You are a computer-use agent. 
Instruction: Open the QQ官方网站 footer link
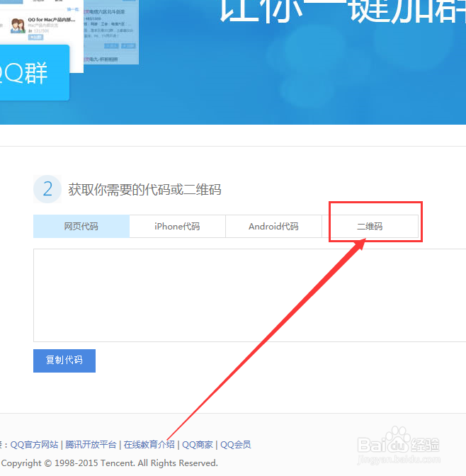pyautogui.click(x=34, y=445)
